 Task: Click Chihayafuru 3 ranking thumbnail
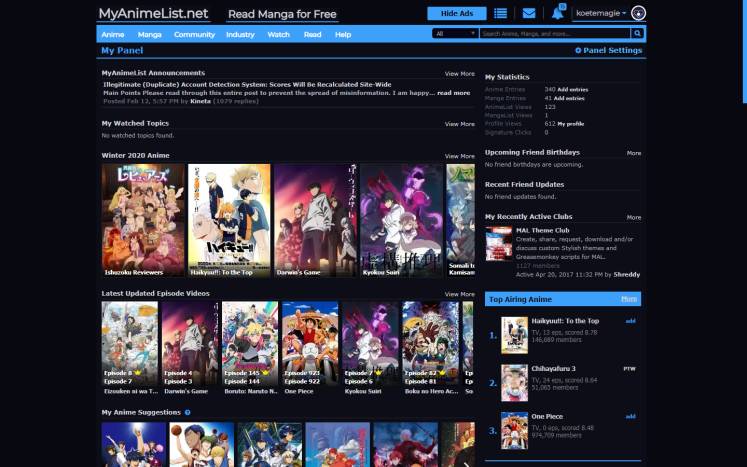[515, 383]
